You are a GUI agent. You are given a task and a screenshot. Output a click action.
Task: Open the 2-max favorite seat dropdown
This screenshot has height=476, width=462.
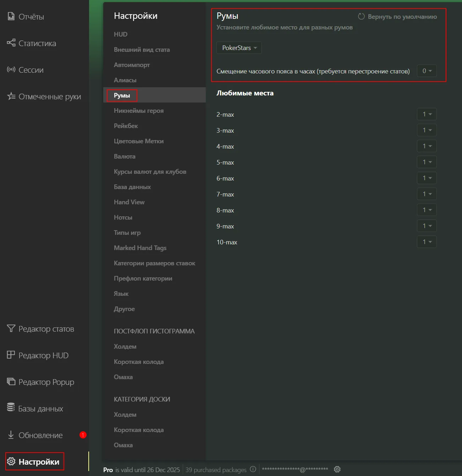(x=427, y=114)
